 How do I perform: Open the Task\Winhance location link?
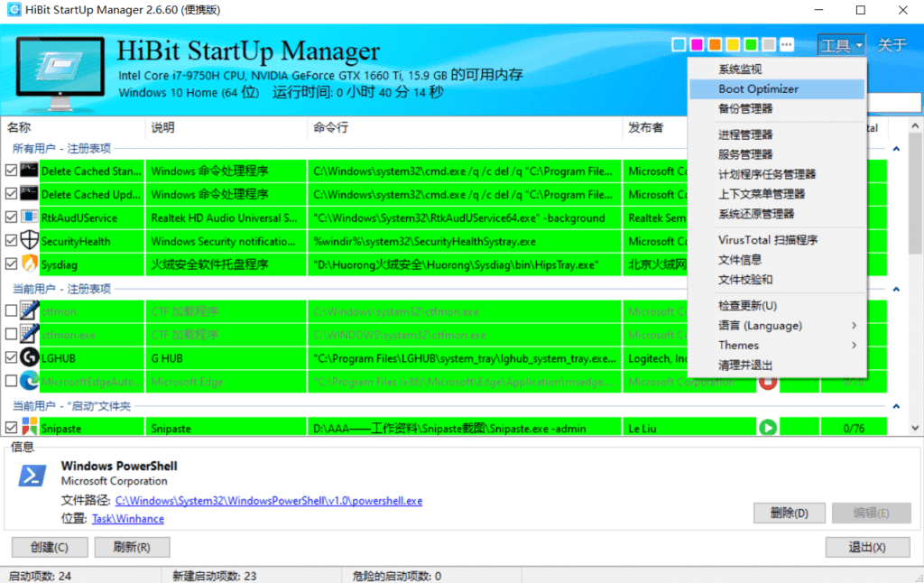coord(128,519)
